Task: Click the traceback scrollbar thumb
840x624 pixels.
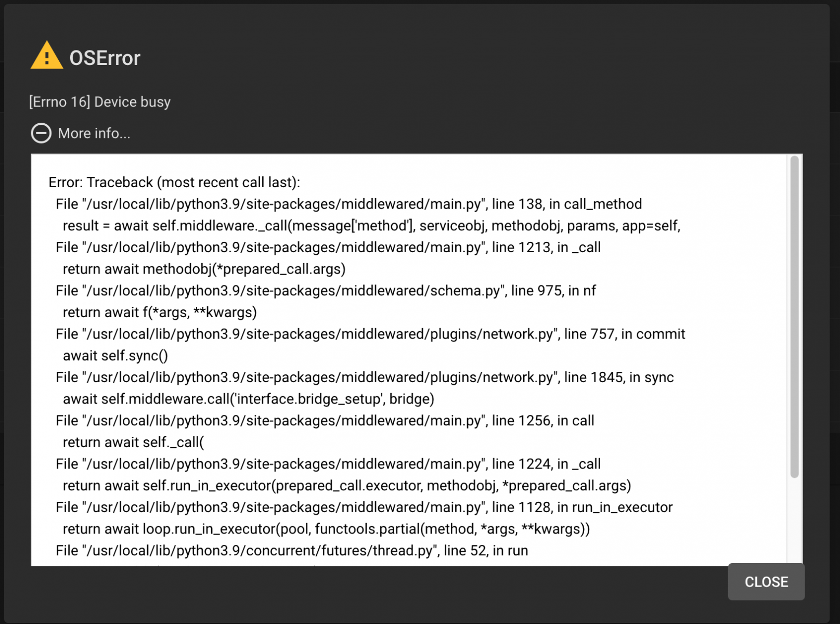Action: (x=794, y=316)
